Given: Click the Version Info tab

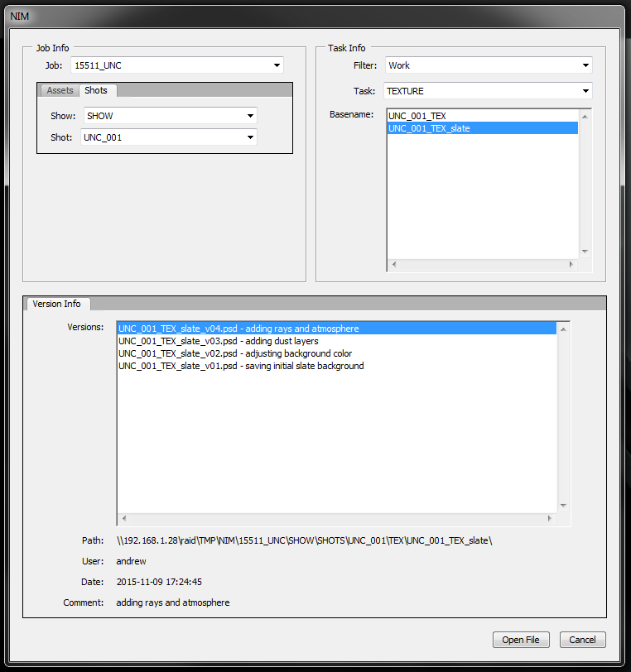Looking at the screenshot, I should click(x=56, y=304).
